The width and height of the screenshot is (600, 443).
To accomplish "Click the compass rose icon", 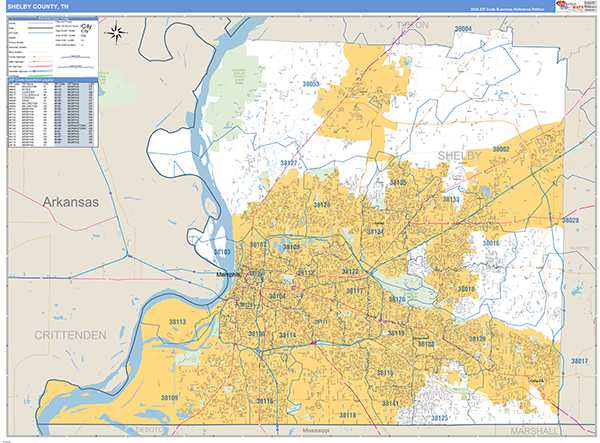I will (117, 33).
